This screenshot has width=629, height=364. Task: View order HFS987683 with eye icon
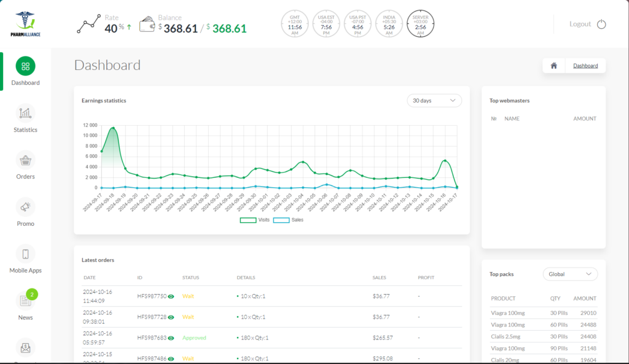point(171,338)
